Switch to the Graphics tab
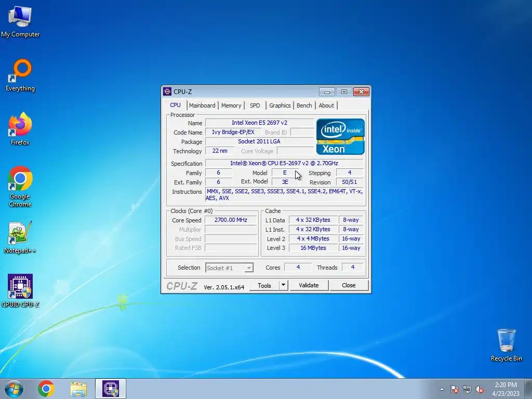 (x=280, y=105)
